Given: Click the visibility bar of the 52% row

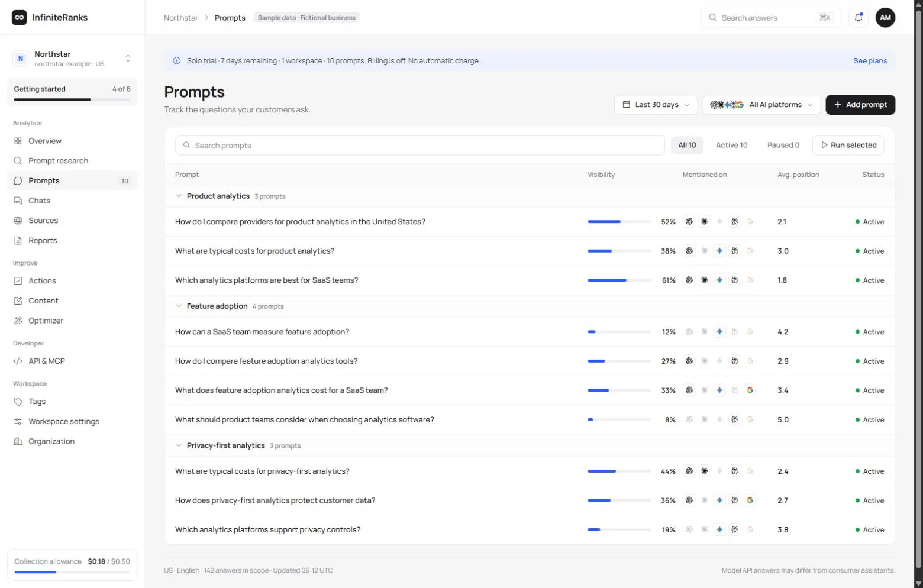Looking at the screenshot, I should coord(619,222).
